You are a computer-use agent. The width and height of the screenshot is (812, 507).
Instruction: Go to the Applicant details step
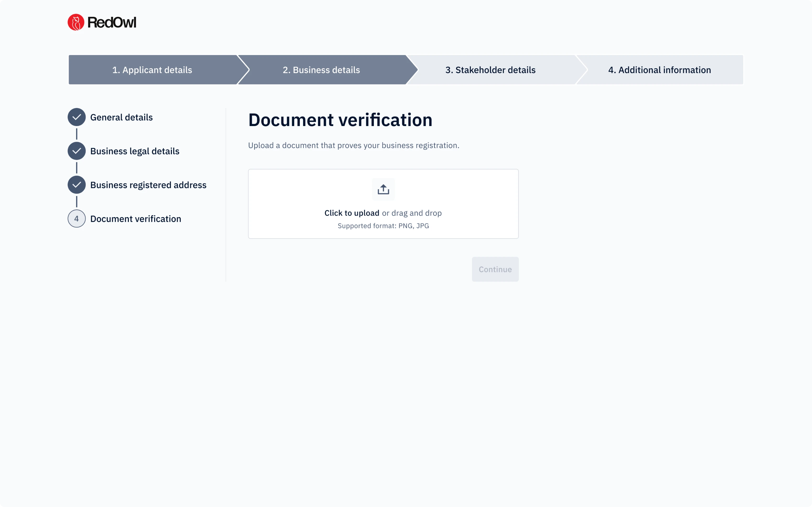(152, 70)
